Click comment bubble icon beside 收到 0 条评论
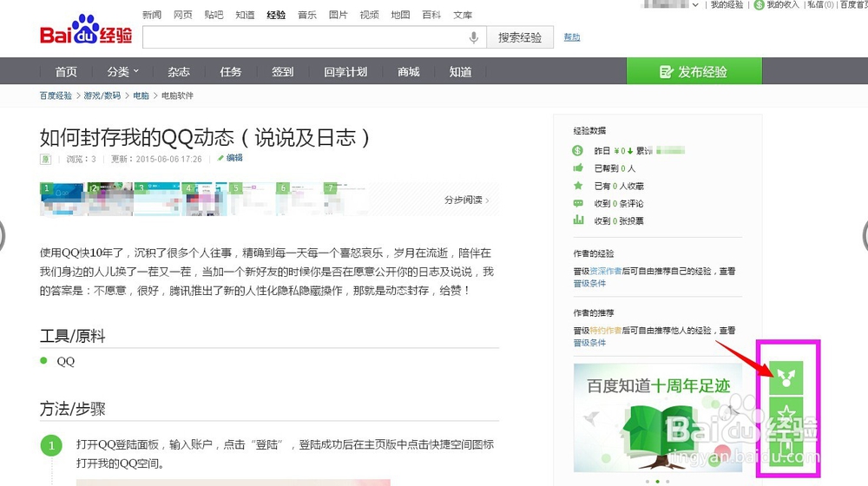This screenshot has height=486, width=868. (578, 203)
